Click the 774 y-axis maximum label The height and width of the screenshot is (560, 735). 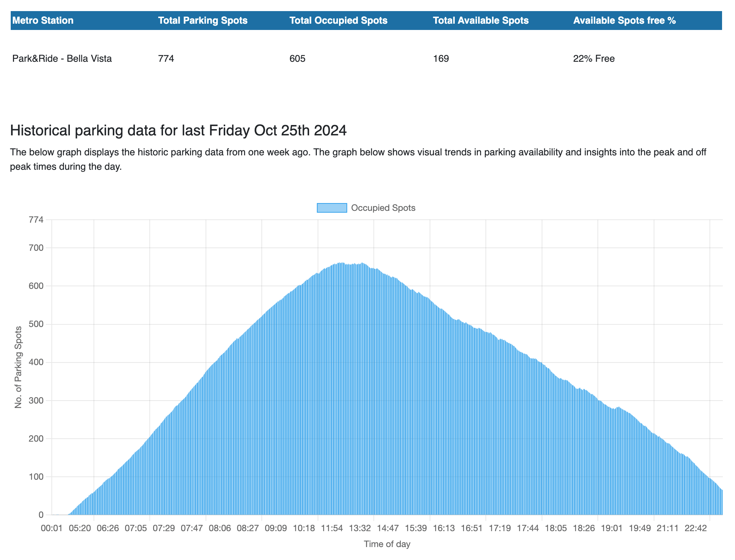36,220
